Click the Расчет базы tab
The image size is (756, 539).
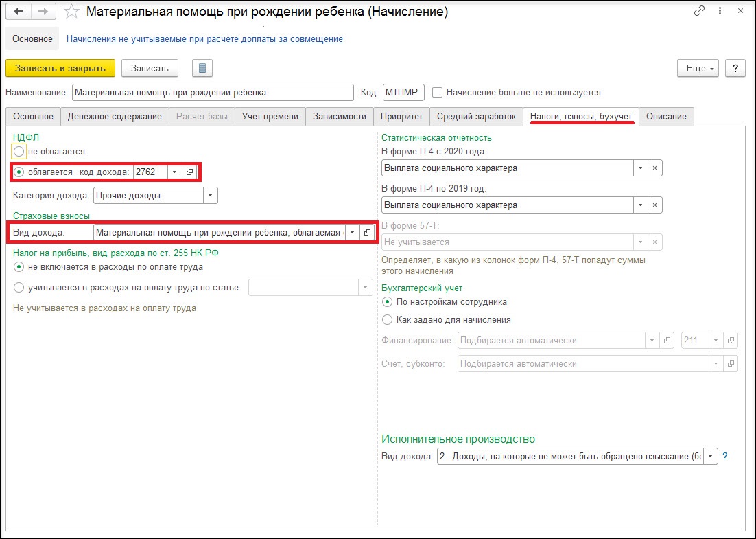click(202, 116)
